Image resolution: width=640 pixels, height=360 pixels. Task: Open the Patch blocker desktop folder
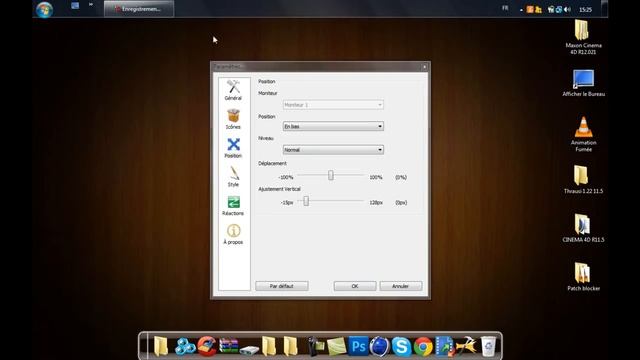[583, 276]
